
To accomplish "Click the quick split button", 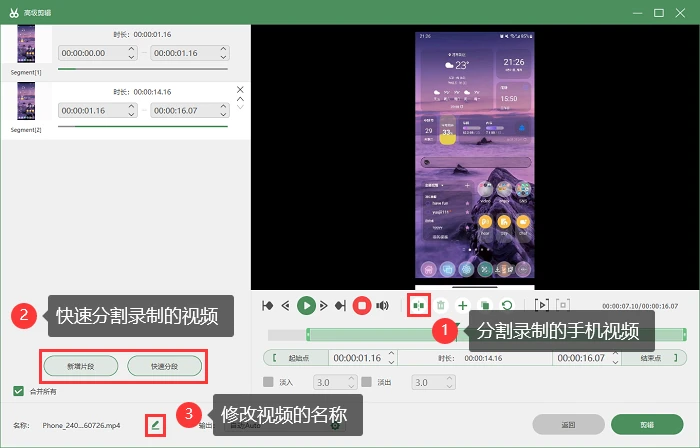I will coord(165,366).
